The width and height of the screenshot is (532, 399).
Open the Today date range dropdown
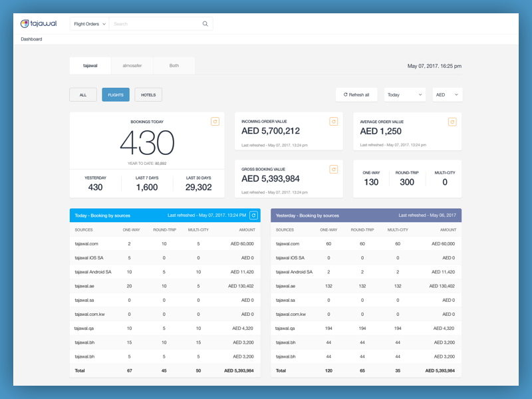pos(404,94)
